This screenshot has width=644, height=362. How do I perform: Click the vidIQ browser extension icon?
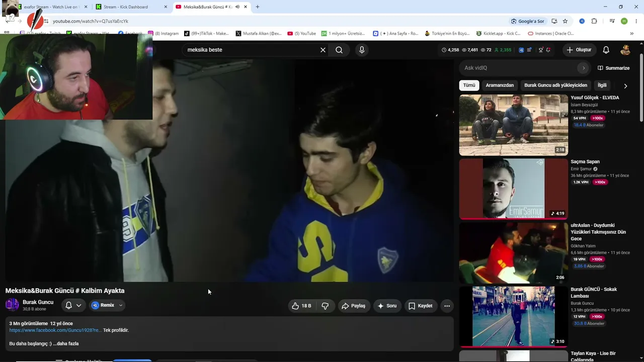point(582,21)
